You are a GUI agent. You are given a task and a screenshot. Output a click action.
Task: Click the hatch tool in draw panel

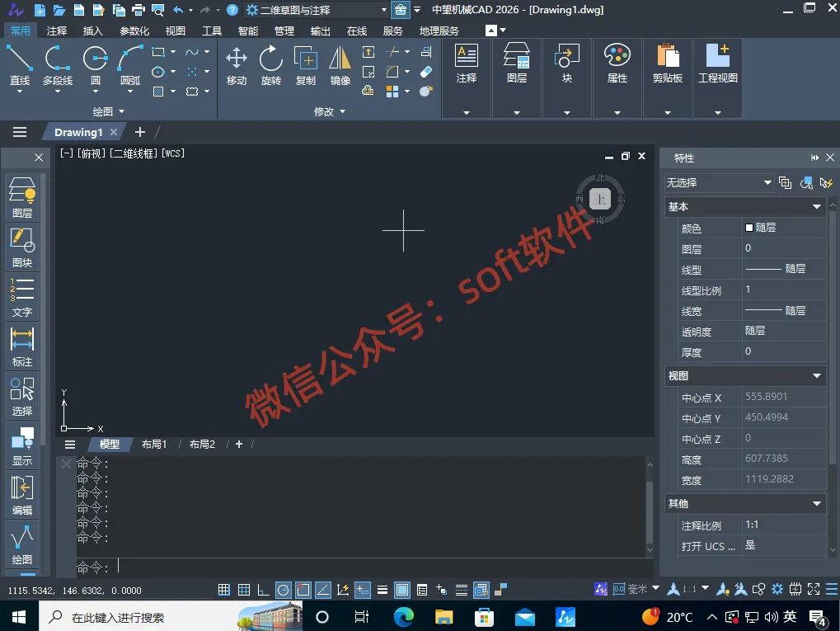pos(158,92)
